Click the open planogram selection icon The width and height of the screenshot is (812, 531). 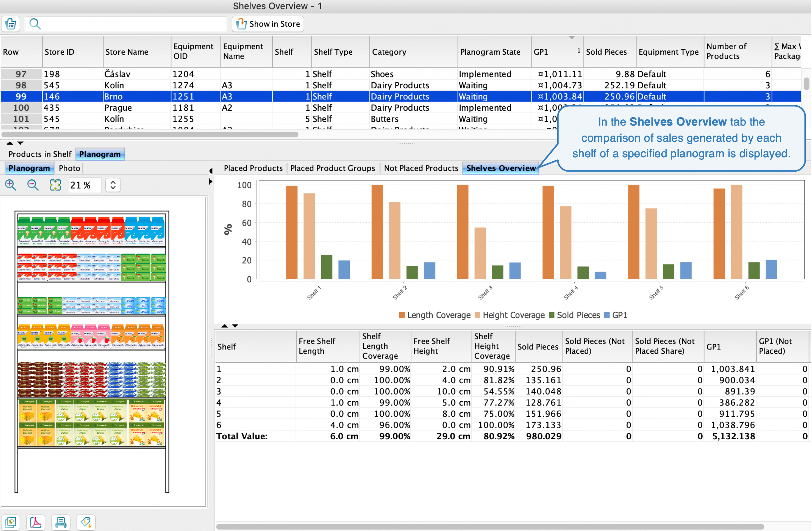(x=11, y=522)
